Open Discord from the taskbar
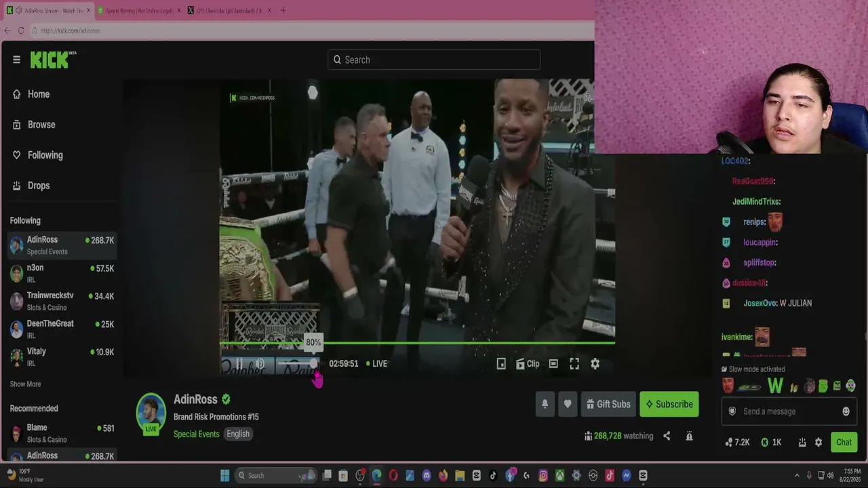The width and height of the screenshot is (868, 488). (x=427, y=475)
